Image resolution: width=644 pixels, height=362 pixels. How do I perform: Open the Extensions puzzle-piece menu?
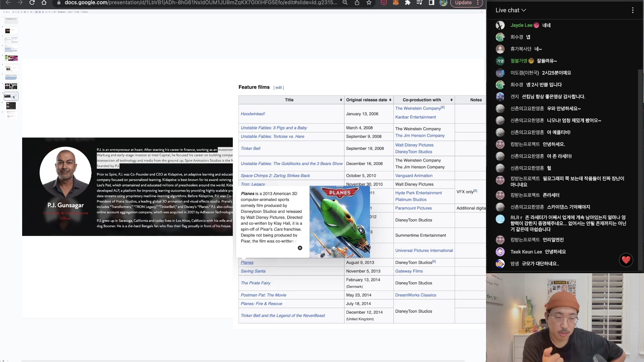[408, 3]
